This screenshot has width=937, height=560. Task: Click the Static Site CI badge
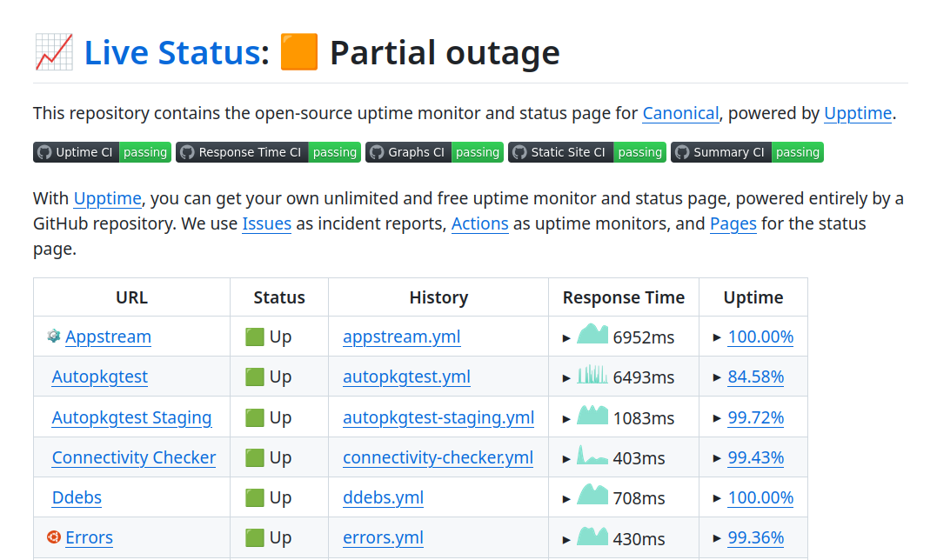tap(586, 152)
